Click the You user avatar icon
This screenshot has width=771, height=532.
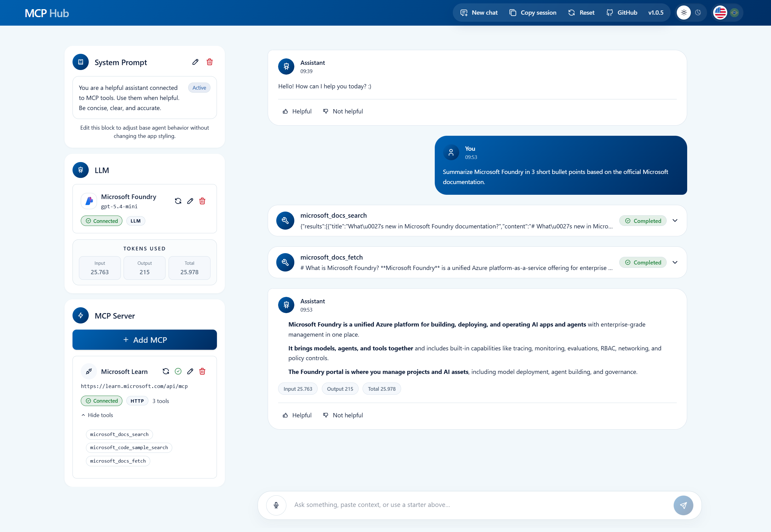(451, 153)
